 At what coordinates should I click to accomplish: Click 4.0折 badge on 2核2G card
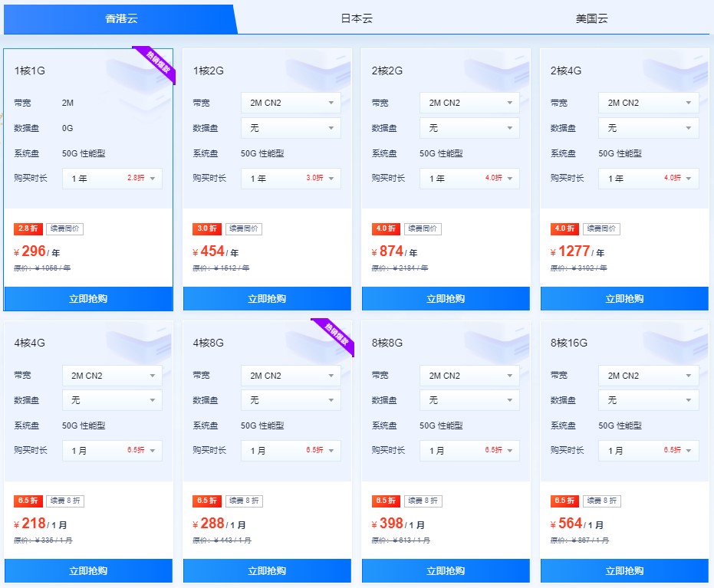386,228
